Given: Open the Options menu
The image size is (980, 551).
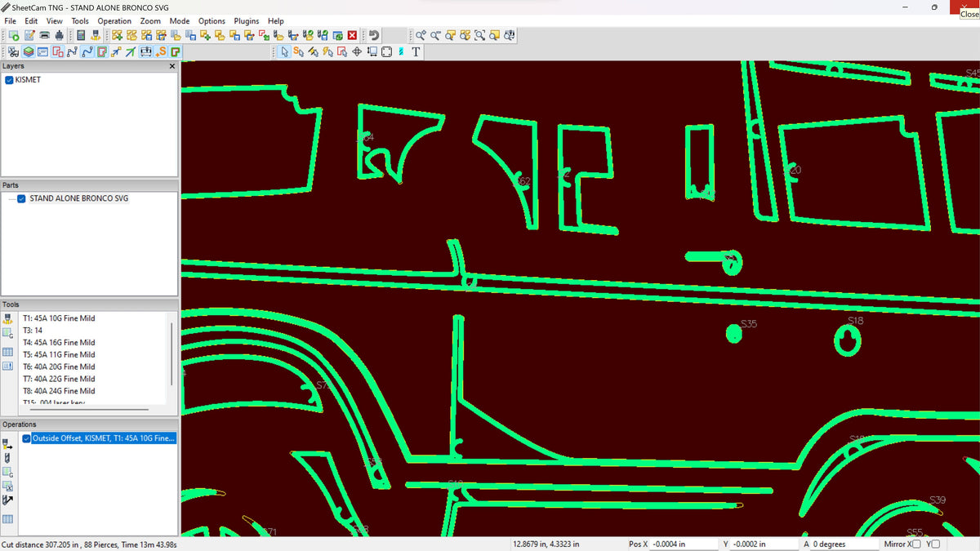Looking at the screenshot, I should pyautogui.click(x=212, y=20).
